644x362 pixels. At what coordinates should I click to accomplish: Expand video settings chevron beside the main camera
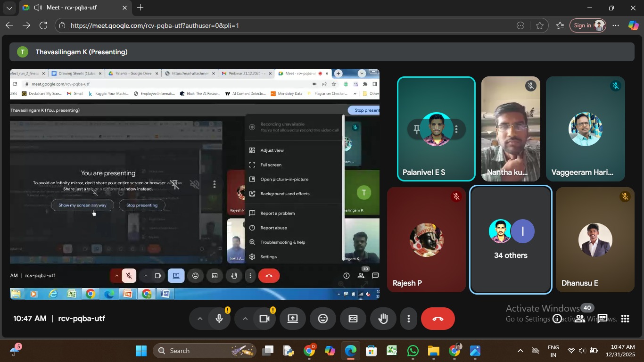point(245,319)
